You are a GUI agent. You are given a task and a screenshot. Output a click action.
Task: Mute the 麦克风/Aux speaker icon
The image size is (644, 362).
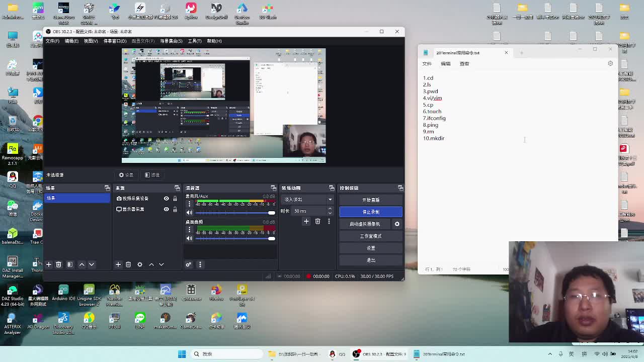190,213
